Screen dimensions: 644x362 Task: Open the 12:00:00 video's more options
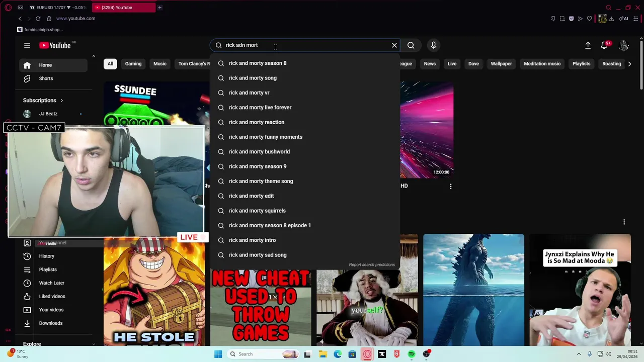point(450,186)
